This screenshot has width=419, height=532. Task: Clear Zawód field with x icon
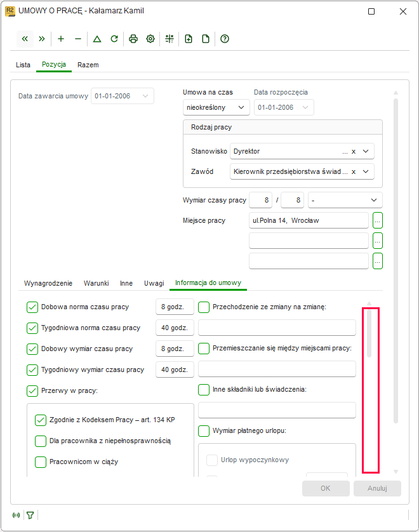(x=354, y=171)
